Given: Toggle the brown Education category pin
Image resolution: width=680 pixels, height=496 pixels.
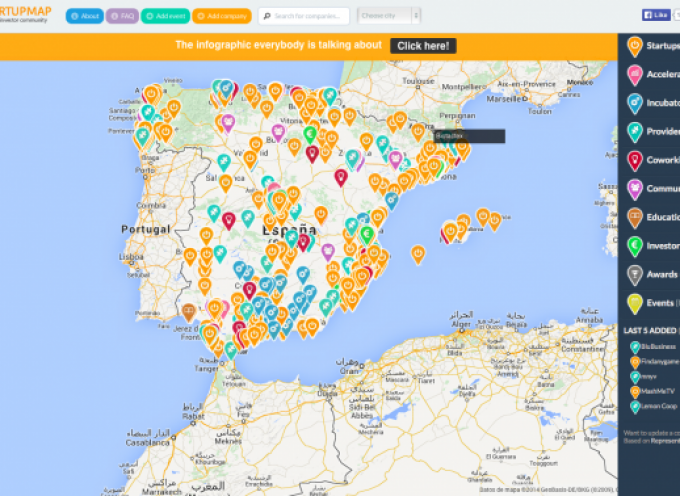Looking at the screenshot, I should point(634,218).
